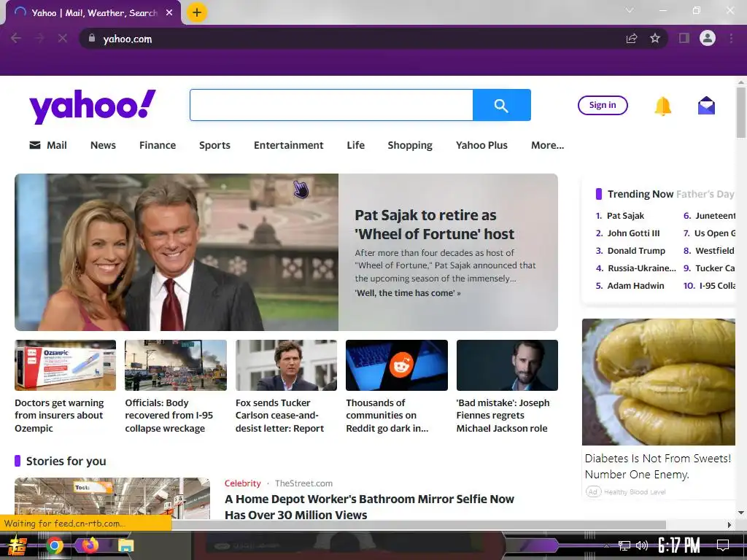Select trending topic Adam Hadwin
The height and width of the screenshot is (560, 747).
click(635, 286)
